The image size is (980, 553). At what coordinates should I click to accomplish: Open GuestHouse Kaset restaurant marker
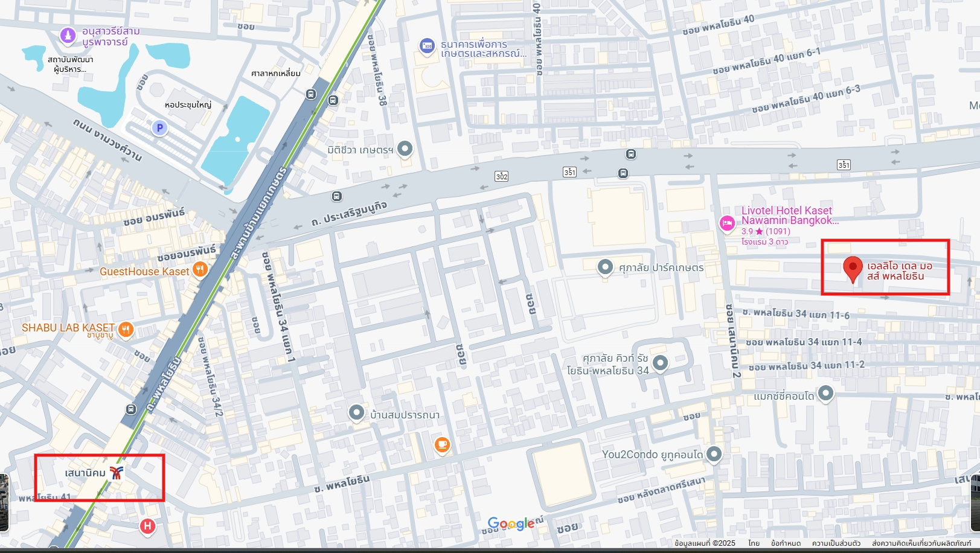[x=200, y=270]
